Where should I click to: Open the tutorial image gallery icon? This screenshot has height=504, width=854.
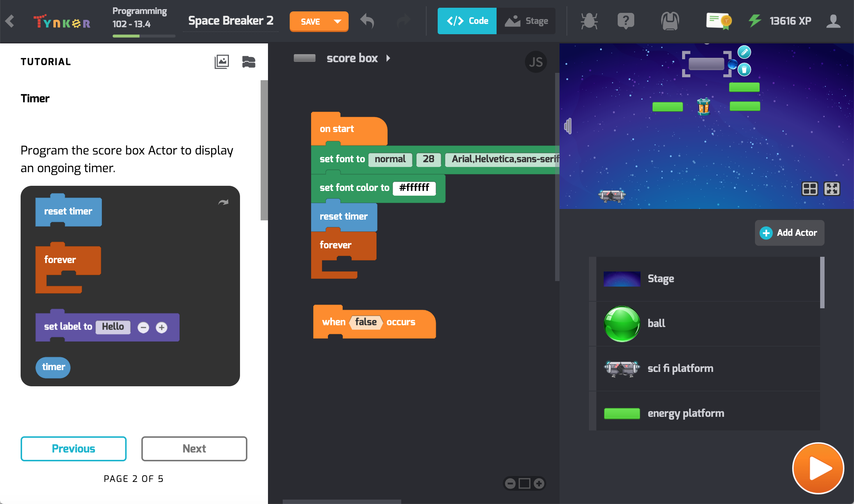click(222, 62)
